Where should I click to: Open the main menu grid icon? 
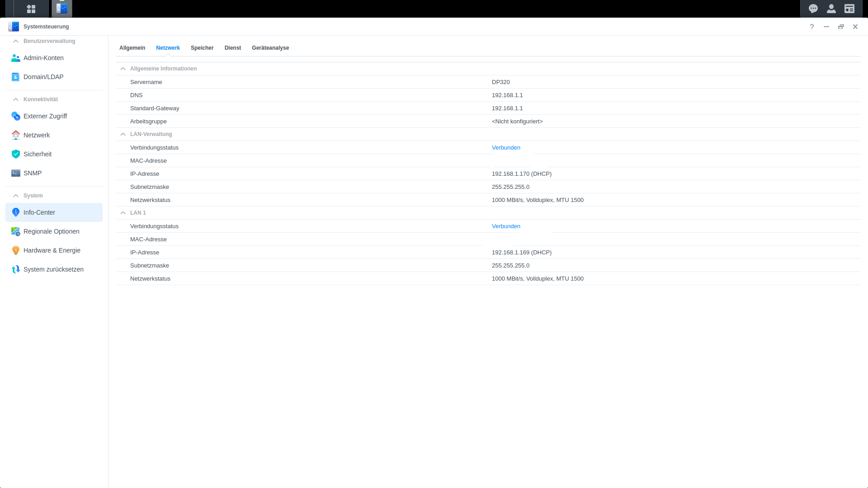point(31,9)
